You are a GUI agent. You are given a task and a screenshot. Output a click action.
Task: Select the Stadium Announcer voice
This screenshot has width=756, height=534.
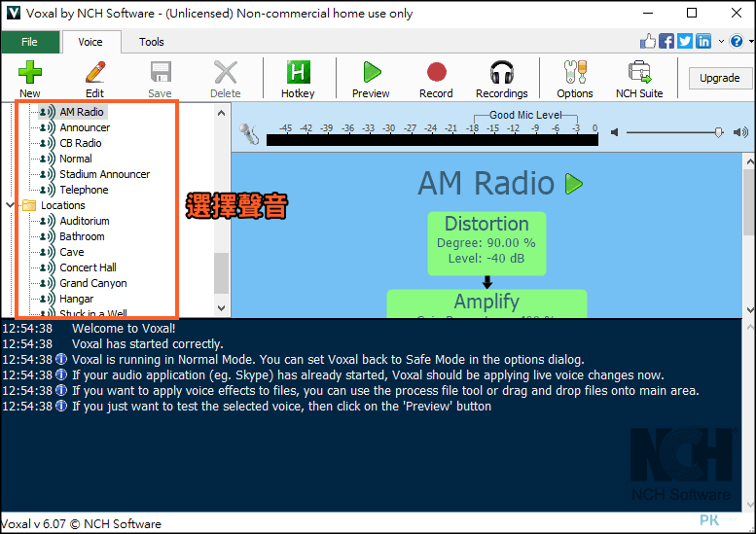[x=105, y=174]
